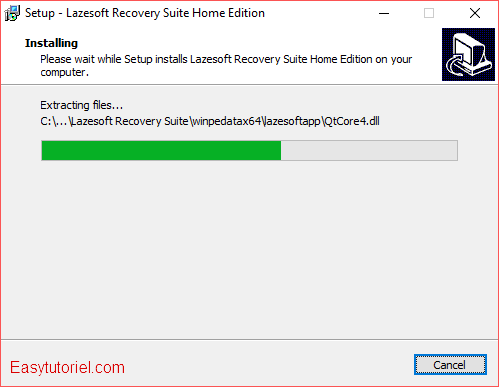The height and width of the screenshot is (387, 499).
Task: Click the winpedatax64 folder name in path
Action: click(x=227, y=121)
